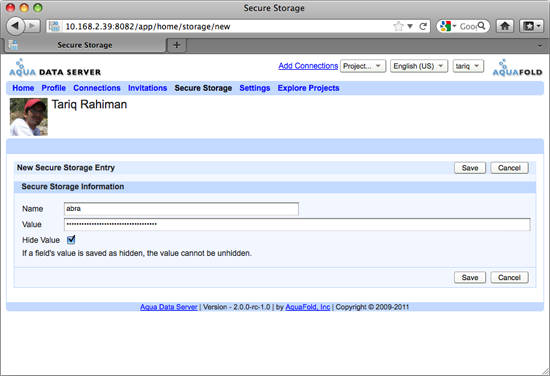
Task: Uncheck the Hide Value checkbox
Action: pos(71,240)
